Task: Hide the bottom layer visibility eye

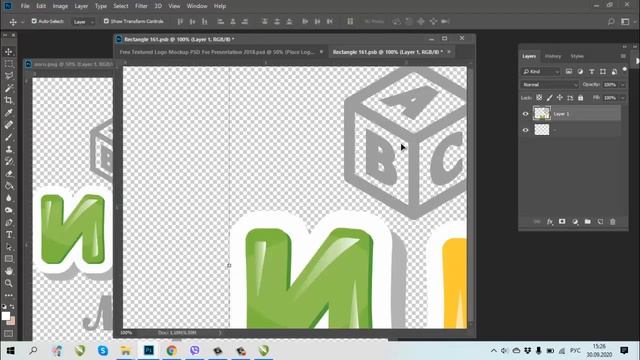Action: [x=526, y=130]
